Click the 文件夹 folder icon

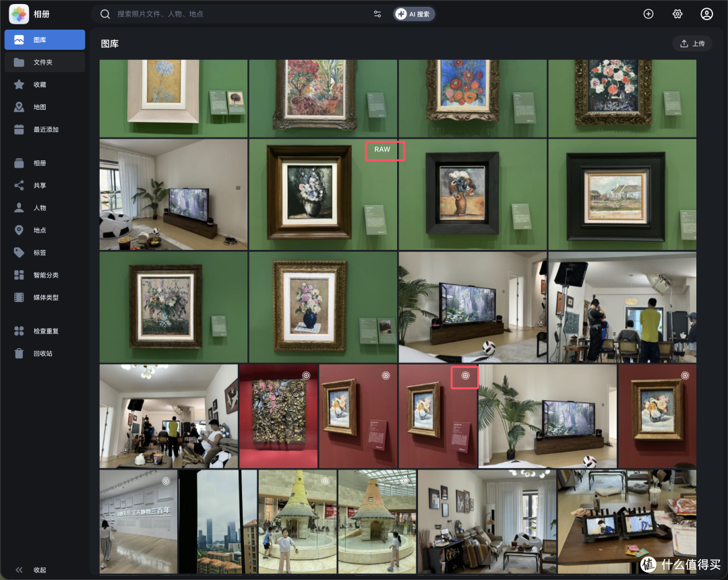tap(19, 62)
